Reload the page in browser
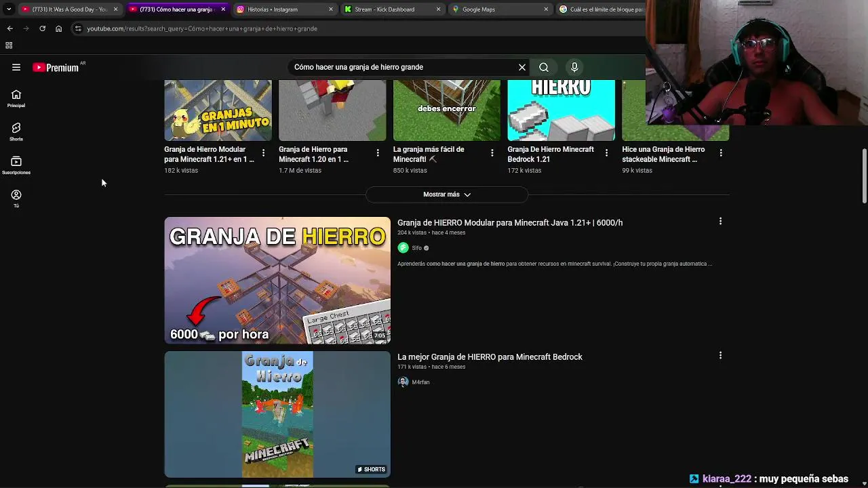Viewport: 868px width, 488px height. (42, 28)
